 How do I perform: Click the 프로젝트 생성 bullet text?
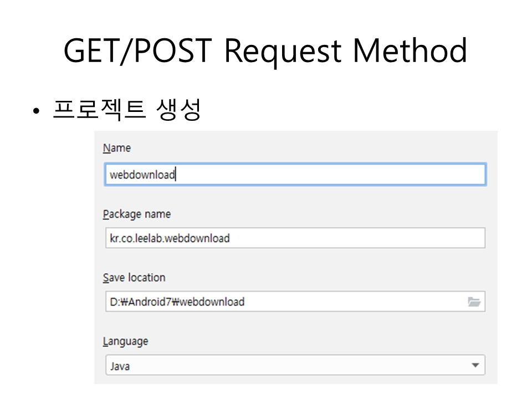pyautogui.click(x=126, y=110)
